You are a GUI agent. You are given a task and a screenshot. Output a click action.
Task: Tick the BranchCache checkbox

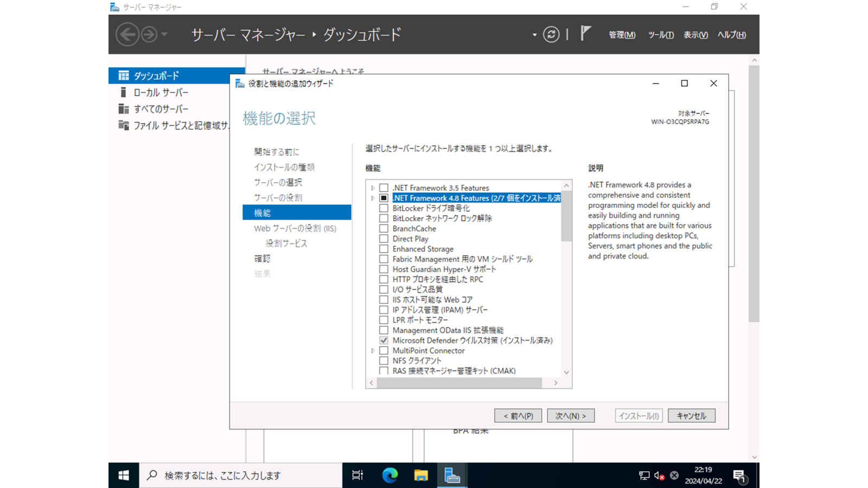[384, 229]
